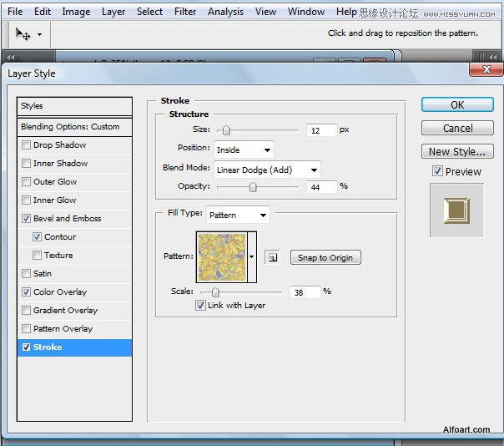Click Snap to Origin button
The width and height of the screenshot is (504, 446).
(x=325, y=257)
